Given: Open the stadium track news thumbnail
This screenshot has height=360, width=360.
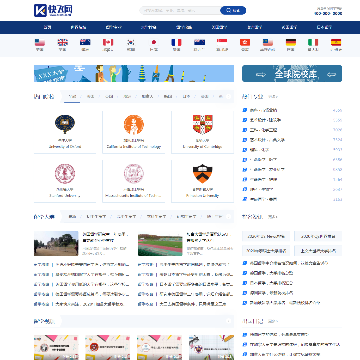Looking at the screenshot, I should coord(160,244).
